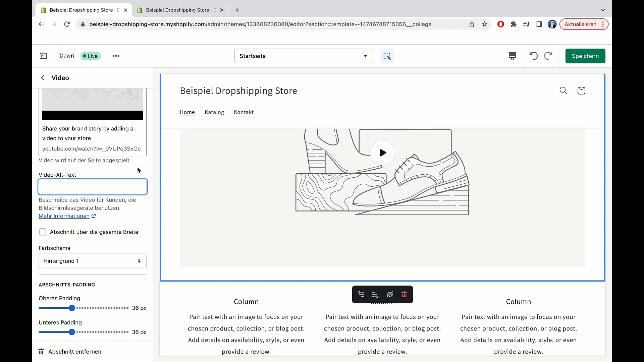
Task: Move section down in floating toolbar
Action: tap(375, 295)
